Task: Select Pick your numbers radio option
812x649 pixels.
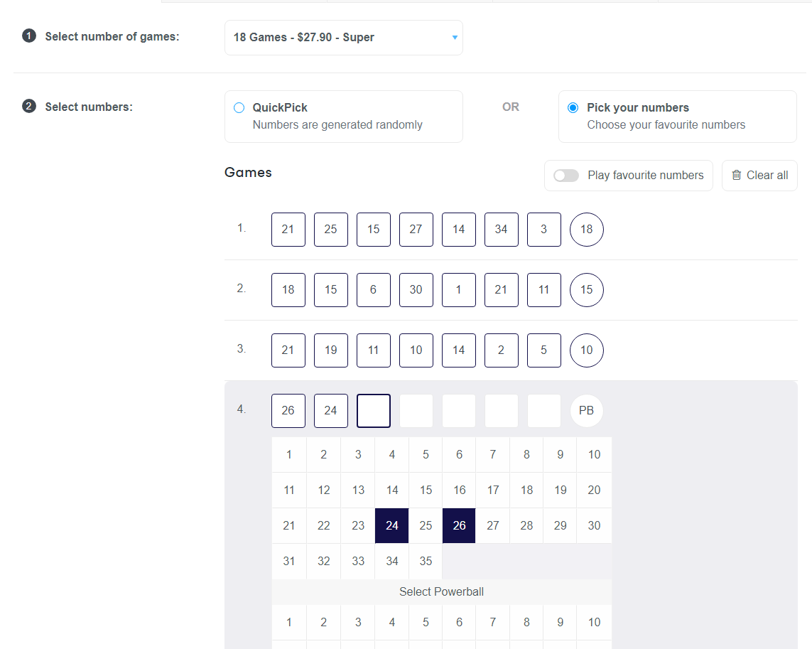Action: click(573, 108)
